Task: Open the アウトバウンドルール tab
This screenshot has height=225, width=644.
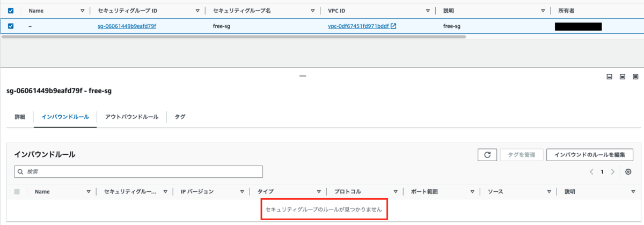Action: (131, 117)
